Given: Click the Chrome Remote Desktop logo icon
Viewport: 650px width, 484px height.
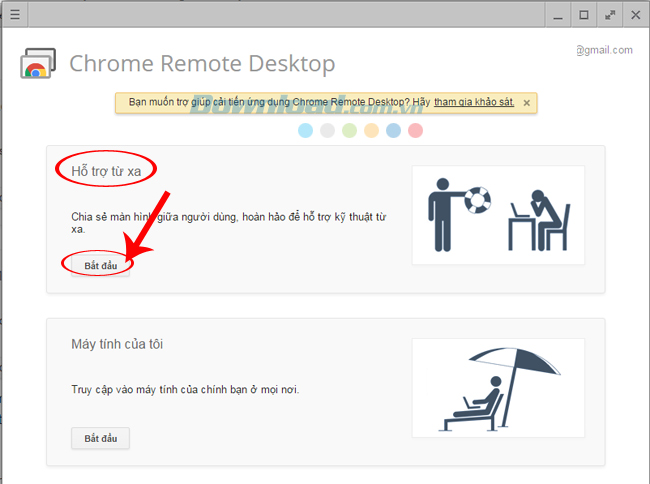Looking at the screenshot, I should point(38,64).
